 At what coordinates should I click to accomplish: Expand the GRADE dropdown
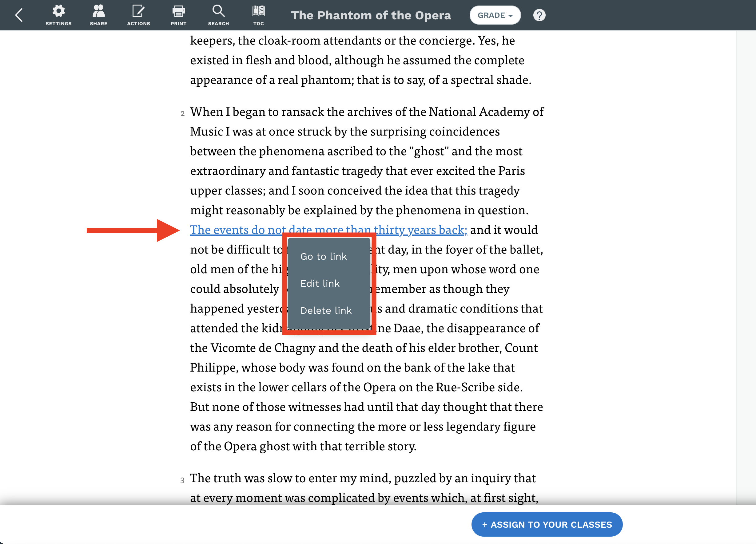[x=495, y=15]
